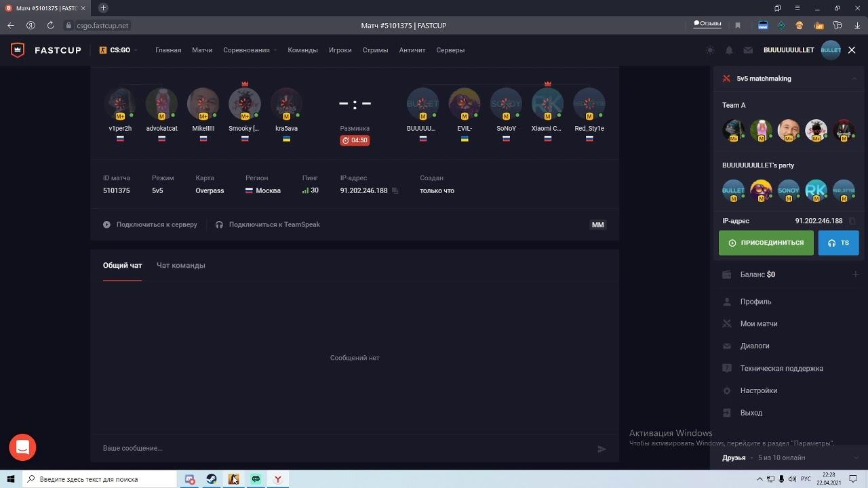Click Выход to log out

(751, 413)
